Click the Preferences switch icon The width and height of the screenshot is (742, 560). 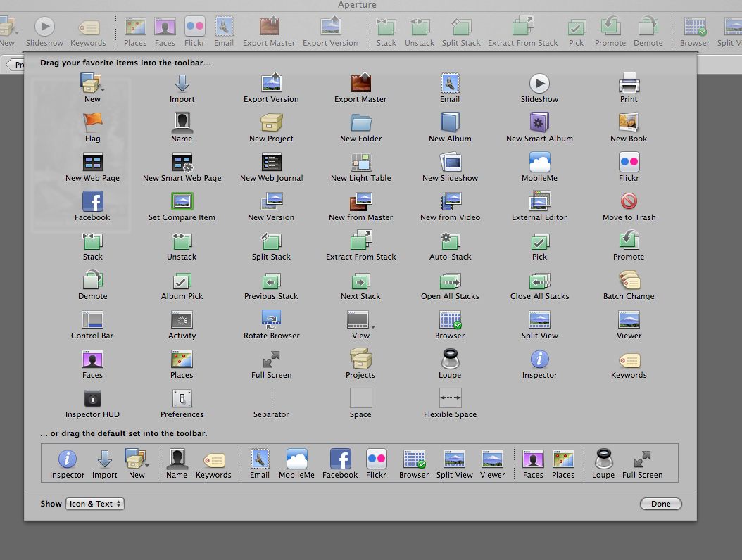tap(182, 398)
